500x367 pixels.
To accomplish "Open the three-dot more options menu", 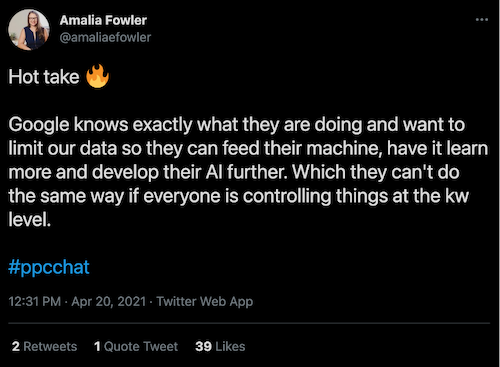I will (482, 20).
